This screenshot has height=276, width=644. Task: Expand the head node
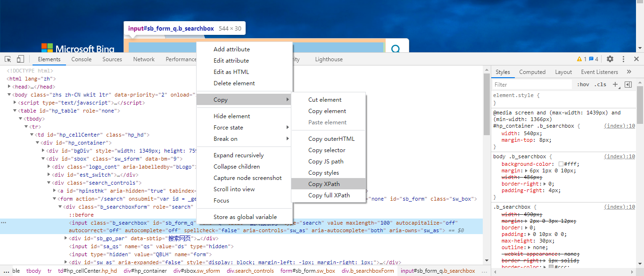point(9,87)
